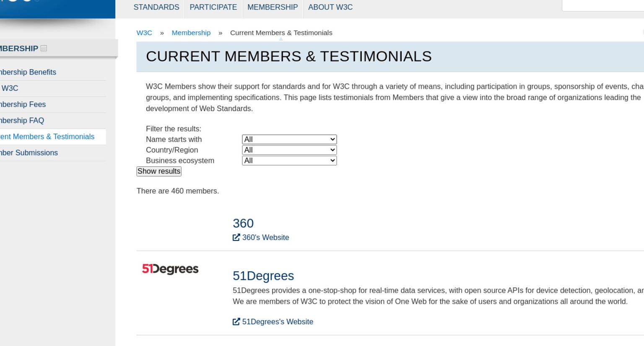Viewport: 644px width, 346px height.
Task: Open the PARTICIPATE menu item
Action: point(213,7)
